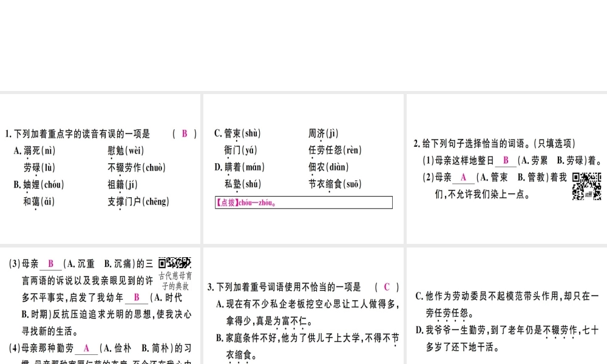
Task: Click the entry 不辍劳作(chuò)
Action: (136, 167)
